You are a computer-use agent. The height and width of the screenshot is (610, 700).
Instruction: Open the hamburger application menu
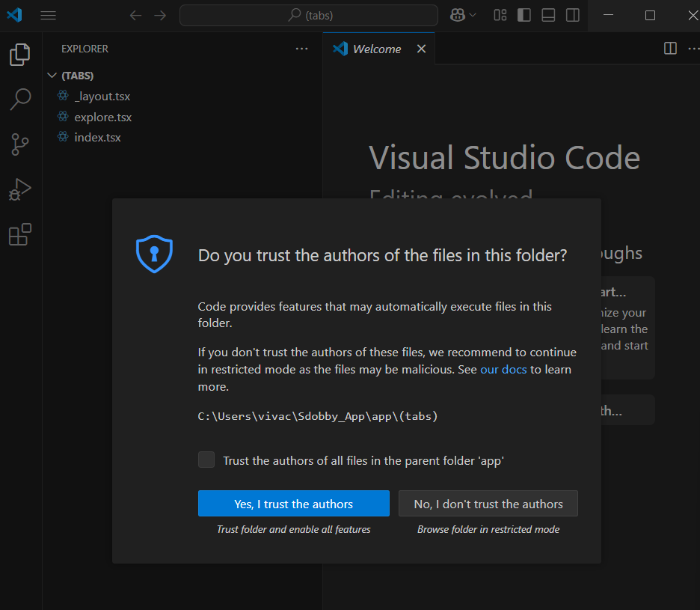click(48, 16)
